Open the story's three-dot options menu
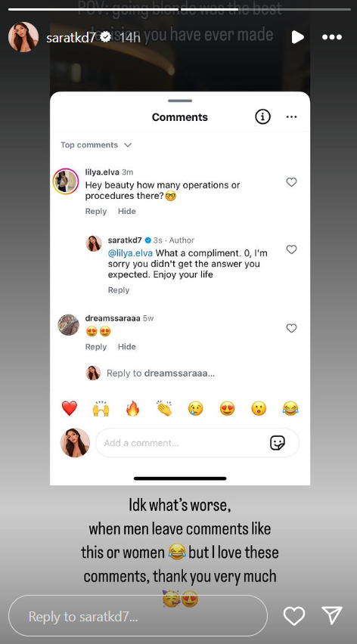 point(332,37)
